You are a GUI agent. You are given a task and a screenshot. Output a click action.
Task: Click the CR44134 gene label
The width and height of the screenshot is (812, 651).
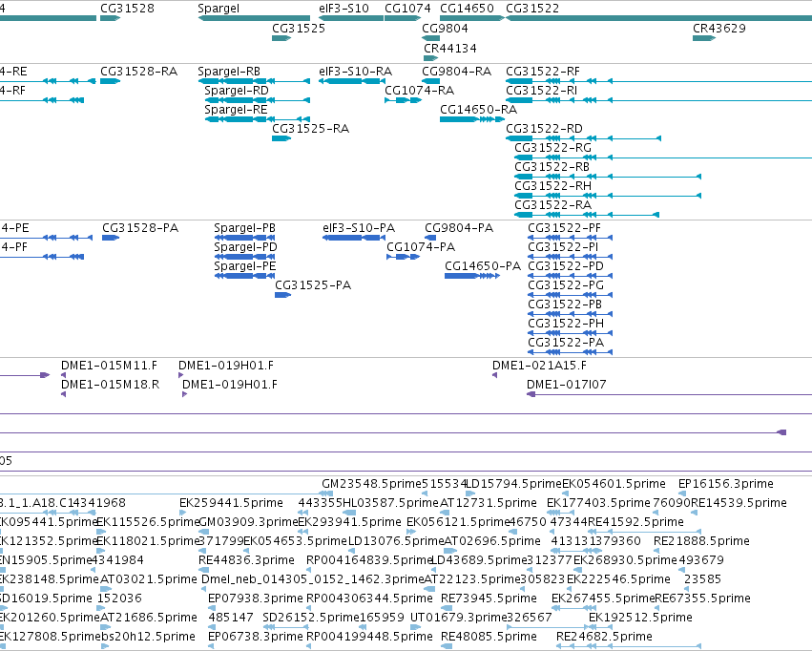click(x=450, y=48)
